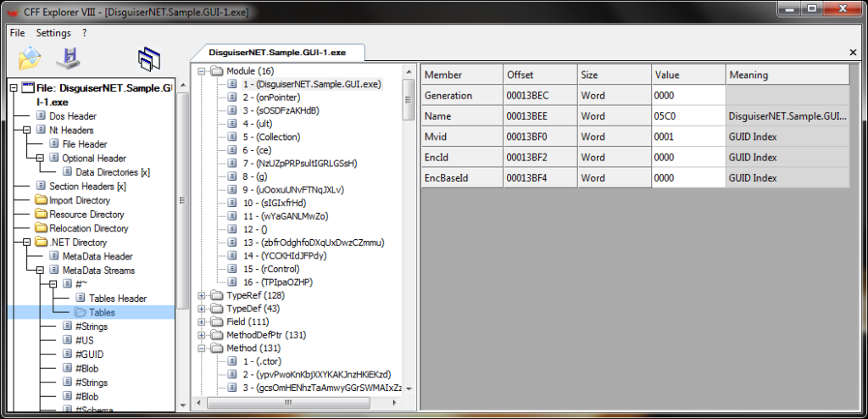Image resolution: width=868 pixels, height=419 pixels.
Task: Open the Import Directory folder icon
Action: [x=42, y=200]
